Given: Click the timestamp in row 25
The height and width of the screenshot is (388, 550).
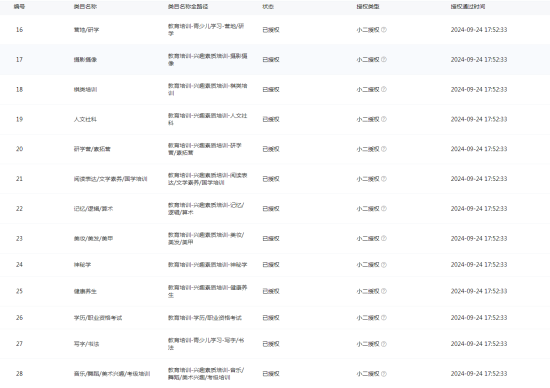Looking at the screenshot, I should pyautogui.click(x=479, y=291).
